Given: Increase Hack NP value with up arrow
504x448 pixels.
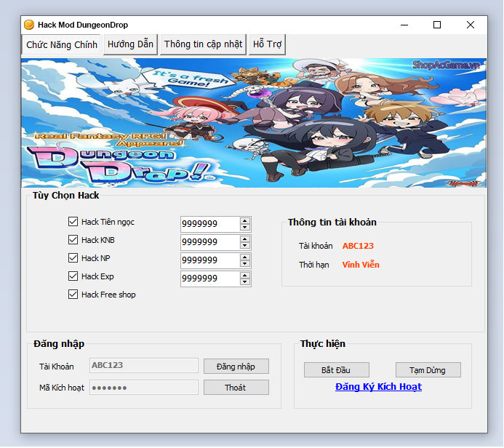Looking at the screenshot, I should [x=245, y=257].
